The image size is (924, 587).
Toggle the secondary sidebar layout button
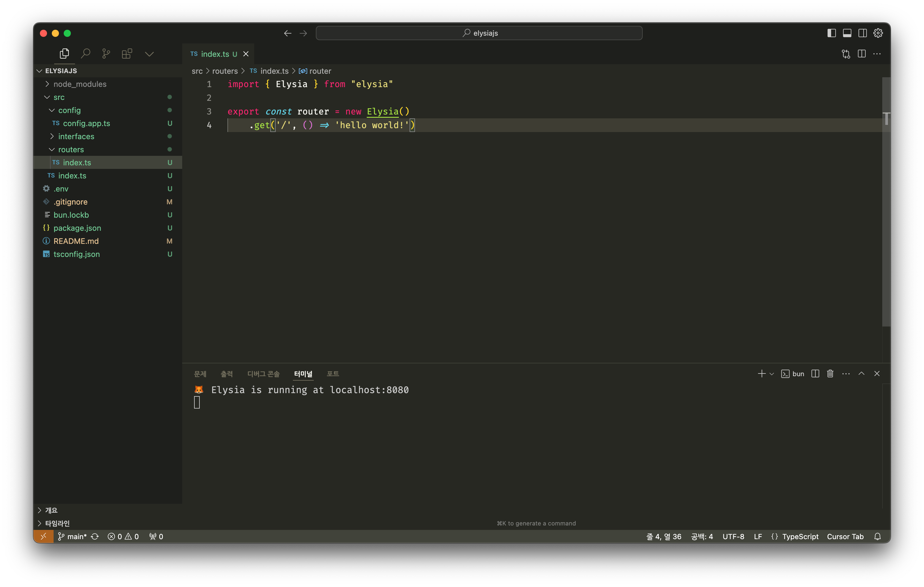[862, 33]
